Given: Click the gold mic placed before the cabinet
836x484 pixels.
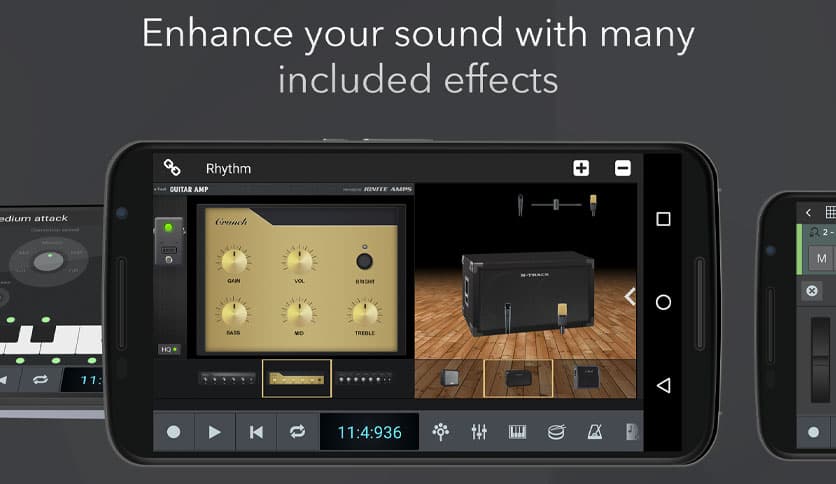Looking at the screenshot, I should 562,318.
